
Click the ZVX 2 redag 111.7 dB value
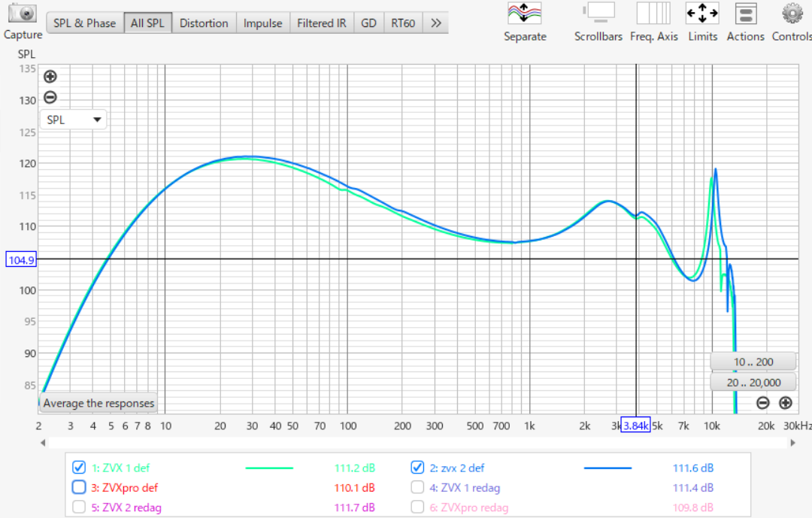tap(355, 507)
